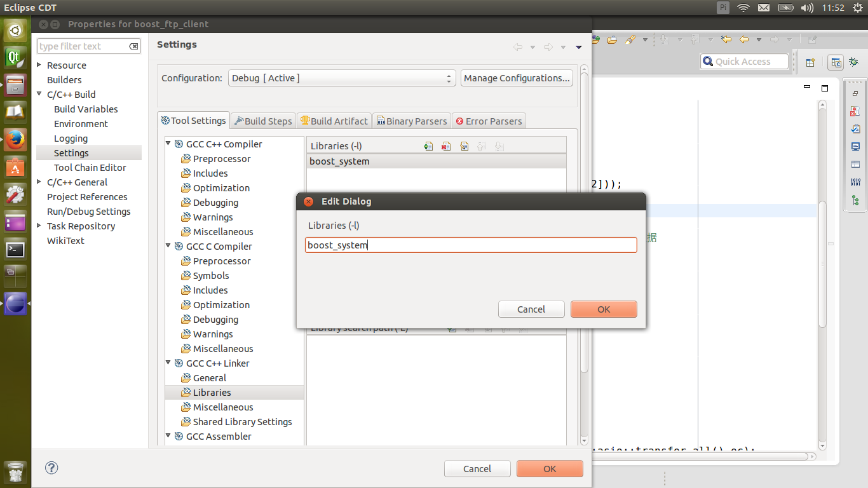
Task: Open Terminal from the Ubuntu launcher
Action: pos(15,249)
